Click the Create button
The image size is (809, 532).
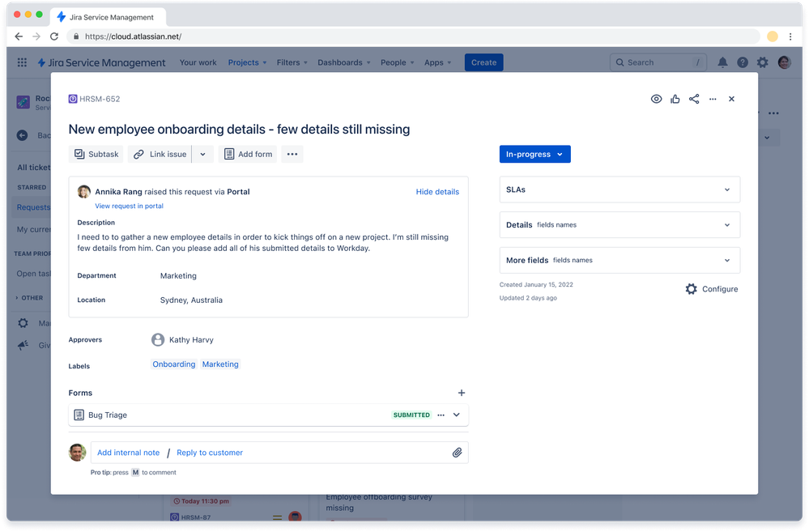484,62
